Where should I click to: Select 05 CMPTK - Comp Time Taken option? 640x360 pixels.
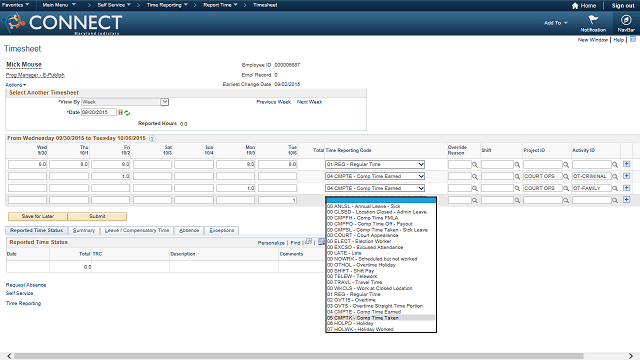[x=380, y=318]
